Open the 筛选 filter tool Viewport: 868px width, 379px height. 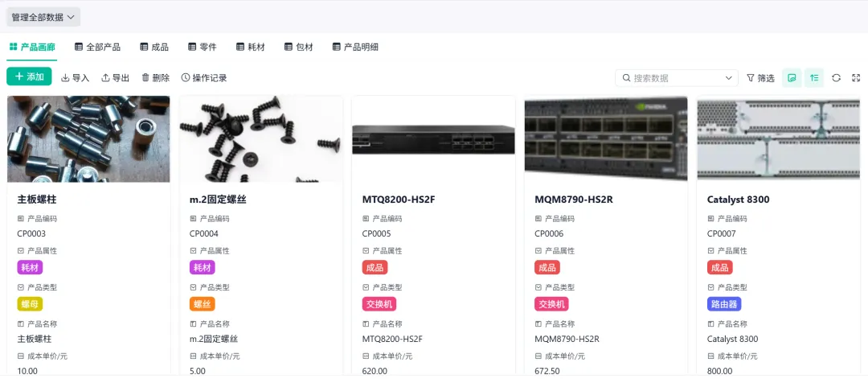[x=760, y=78]
